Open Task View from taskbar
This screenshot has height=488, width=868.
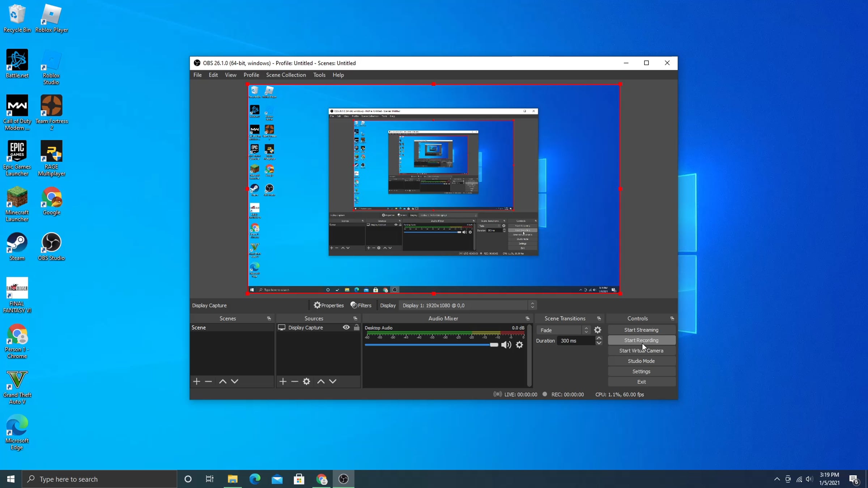(210, 479)
